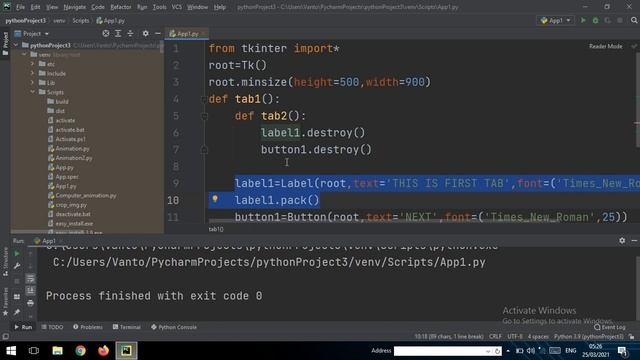The image size is (640, 360).
Task: Open notification center icon in taskbar
Action: 622,351
